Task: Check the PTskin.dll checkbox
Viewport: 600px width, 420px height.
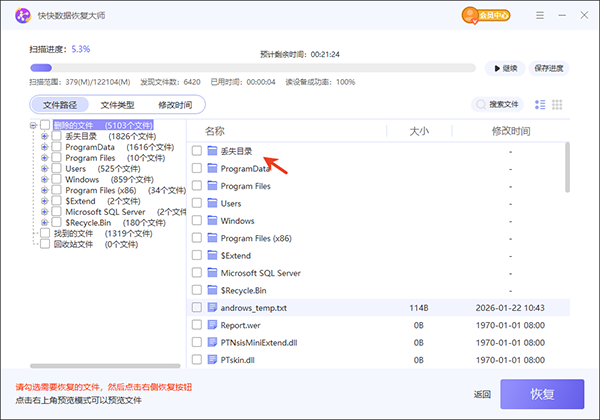Action: click(x=197, y=360)
